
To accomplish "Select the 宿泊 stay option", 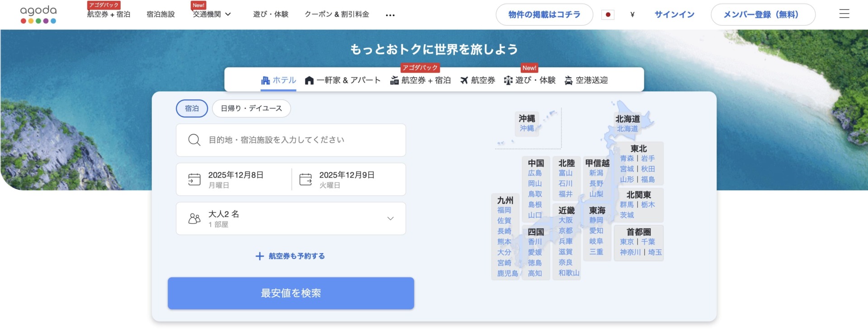I will pos(192,108).
